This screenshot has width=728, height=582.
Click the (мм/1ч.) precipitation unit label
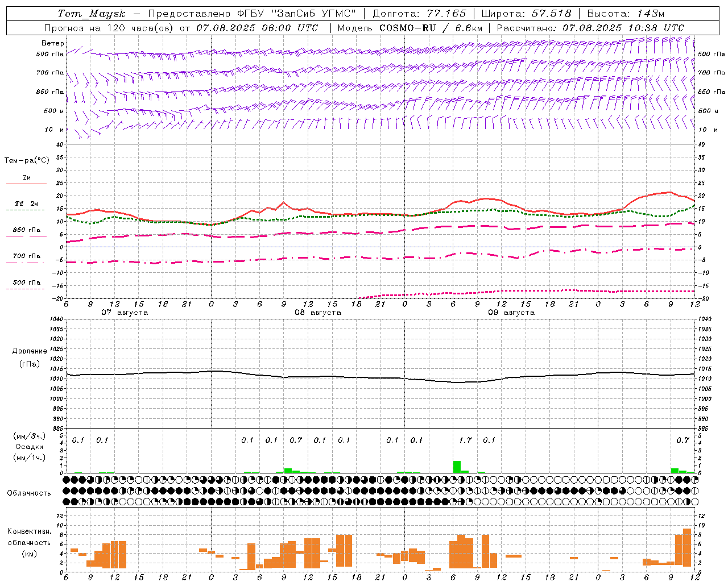tap(30, 458)
